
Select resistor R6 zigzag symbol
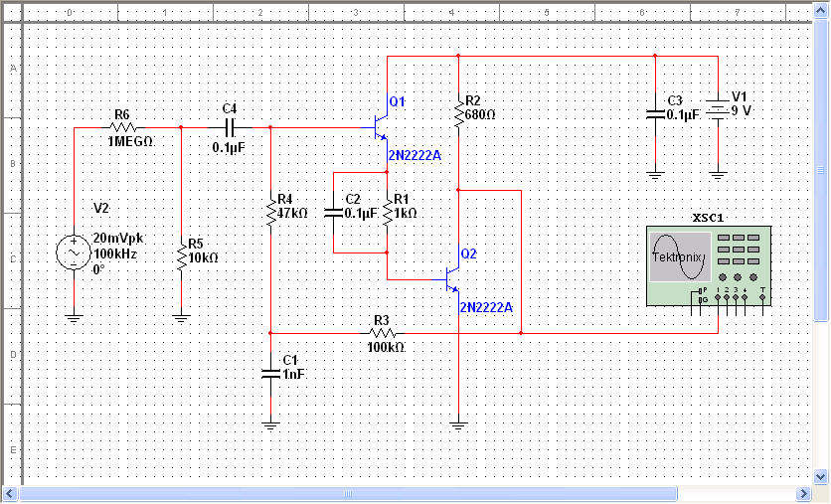click(x=123, y=127)
